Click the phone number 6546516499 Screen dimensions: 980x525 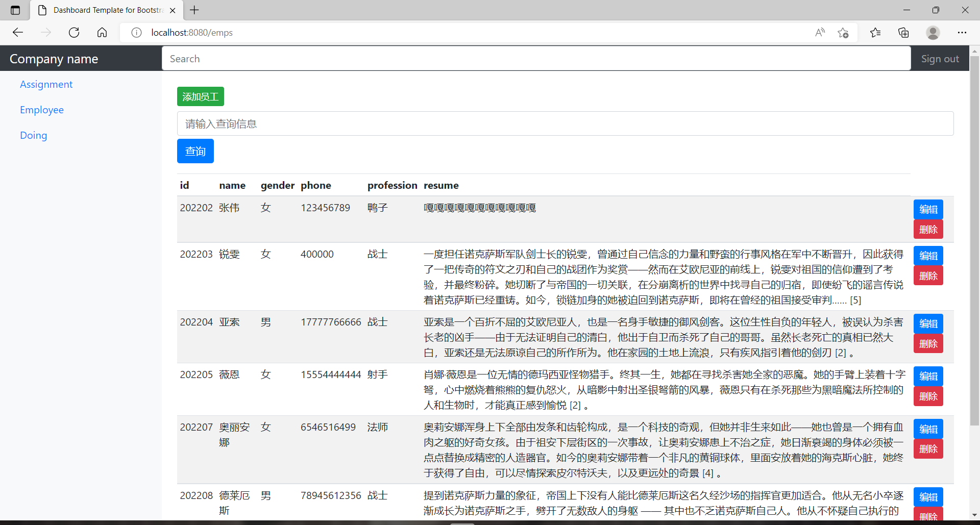[x=328, y=427]
